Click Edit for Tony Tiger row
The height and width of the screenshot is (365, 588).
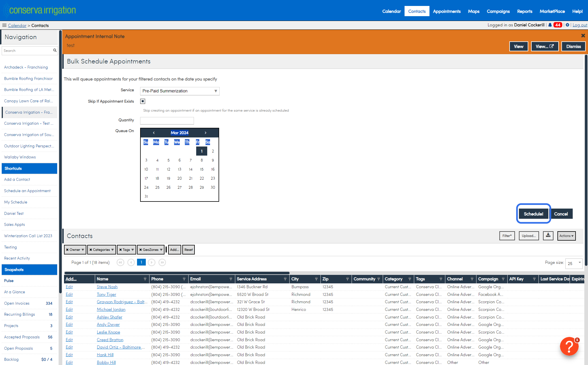pos(69,294)
